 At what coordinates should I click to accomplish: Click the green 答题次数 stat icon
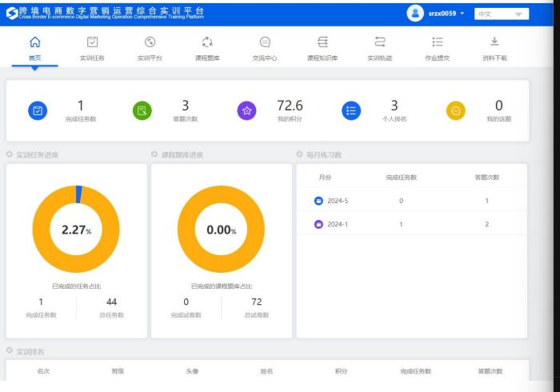pos(142,112)
